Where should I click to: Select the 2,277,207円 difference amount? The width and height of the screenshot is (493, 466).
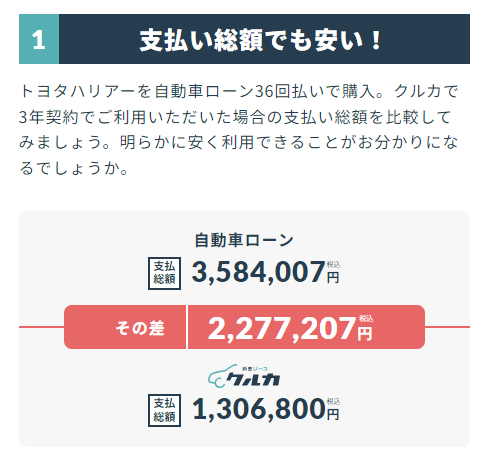[x=290, y=328]
